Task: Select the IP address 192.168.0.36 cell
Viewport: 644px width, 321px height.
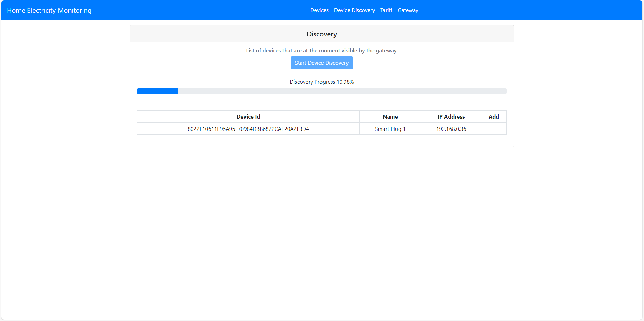Action: tap(451, 129)
